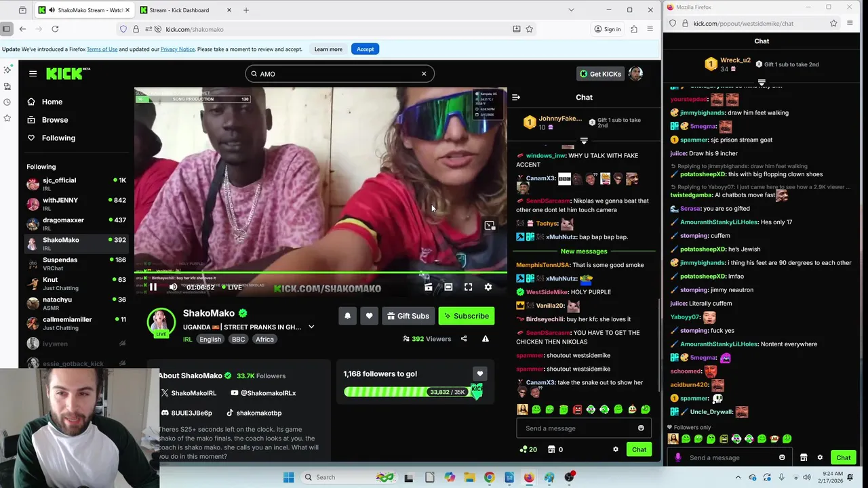Screen dimensions: 868x488
Task: Open natachyu followed channel
Action: pyautogui.click(x=76, y=302)
